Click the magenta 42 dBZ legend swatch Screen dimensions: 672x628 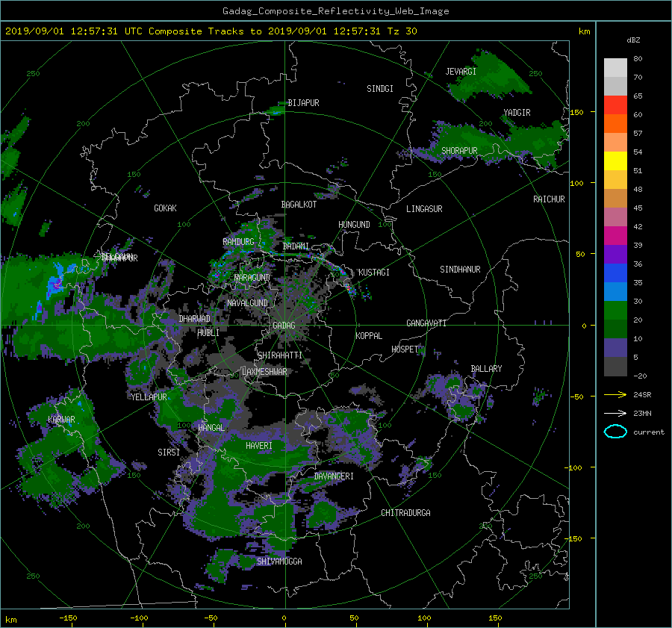pyautogui.click(x=615, y=236)
